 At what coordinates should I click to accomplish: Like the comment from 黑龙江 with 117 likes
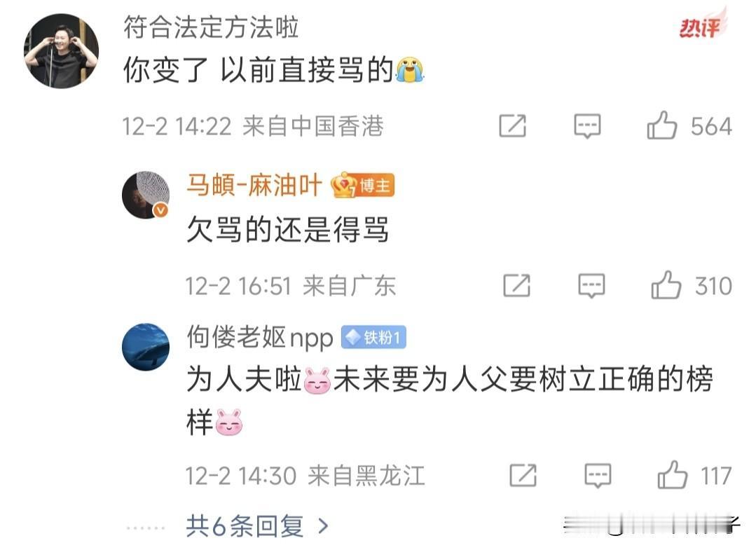point(672,475)
